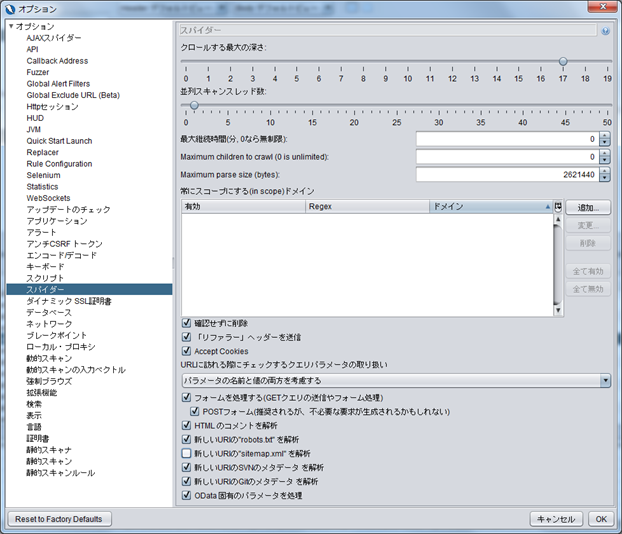Viewport: 622px width, 534px height.
Task: Click the Maximum parse size input field
Action: tap(508, 175)
